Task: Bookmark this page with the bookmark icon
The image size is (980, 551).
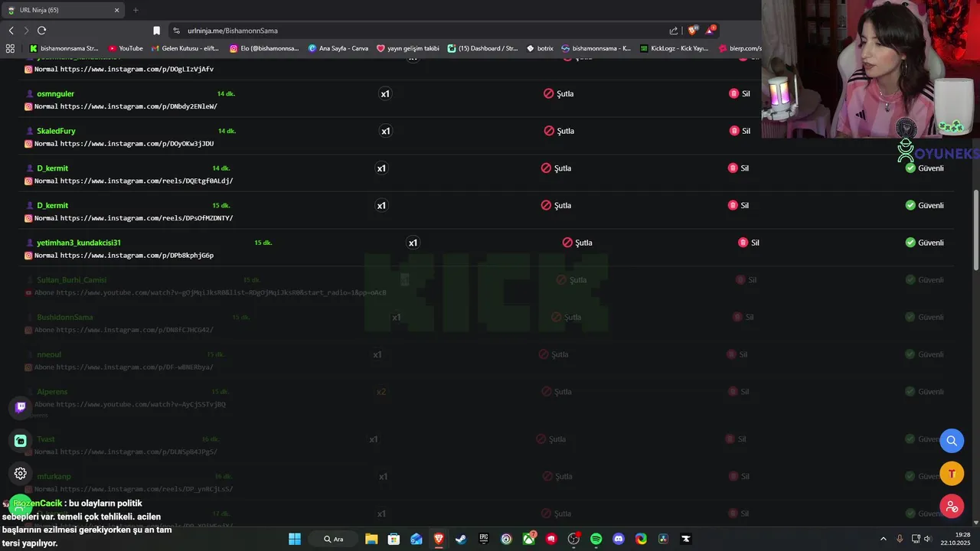Action: coord(156,31)
